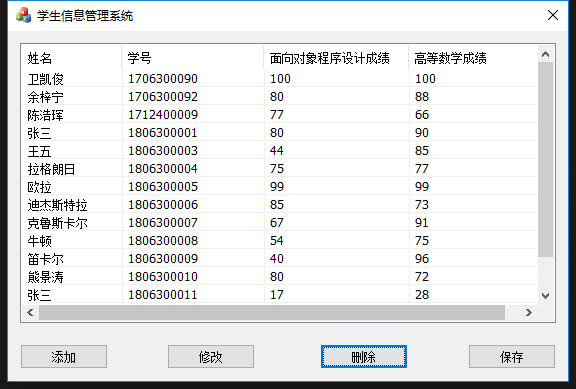
Task: Click student ID 1806300010
Action: coord(163,277)
